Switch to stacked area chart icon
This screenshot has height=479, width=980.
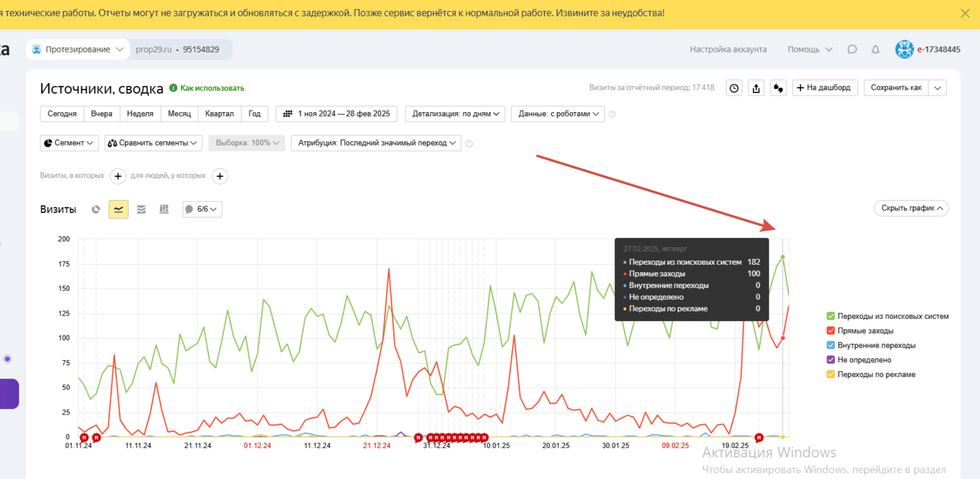pyautogui.click(x=141, y=210)
